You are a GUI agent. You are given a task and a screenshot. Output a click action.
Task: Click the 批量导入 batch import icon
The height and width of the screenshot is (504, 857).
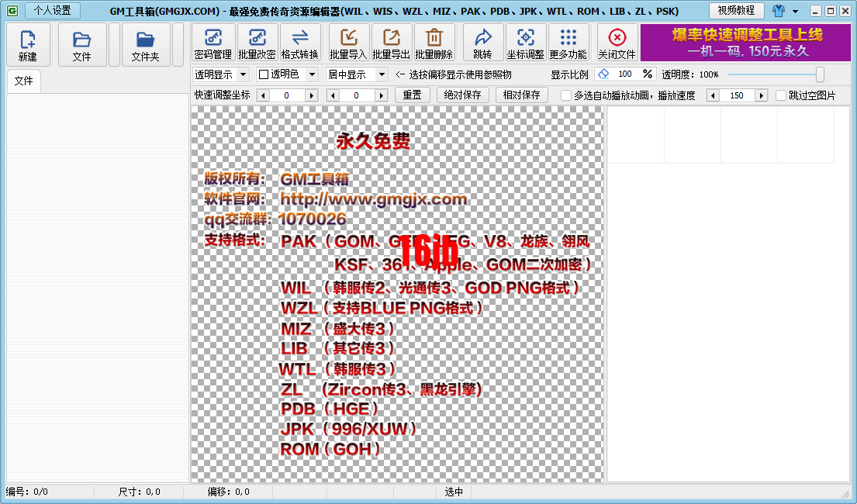point(348,43)
